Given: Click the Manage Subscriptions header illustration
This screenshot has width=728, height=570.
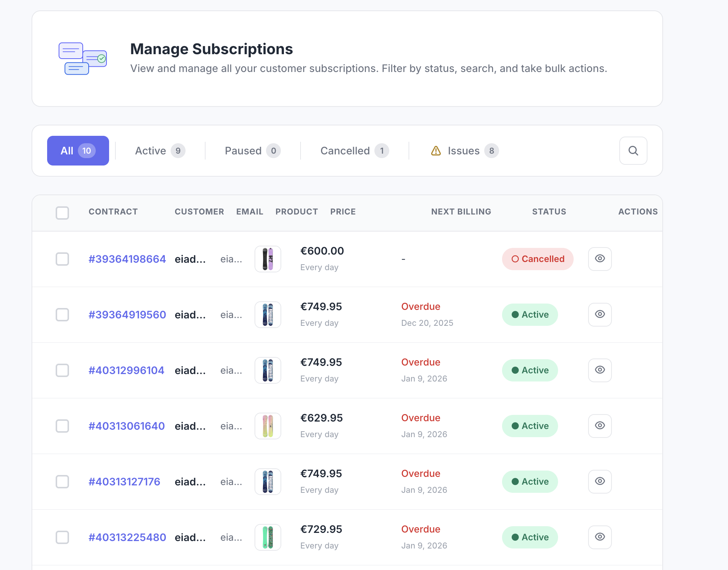Looking at the screenshot, I should 83,59.
